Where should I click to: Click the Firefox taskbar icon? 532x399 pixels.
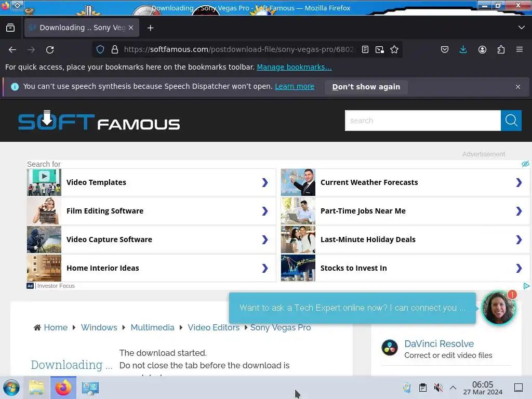[x=63, y=388]
